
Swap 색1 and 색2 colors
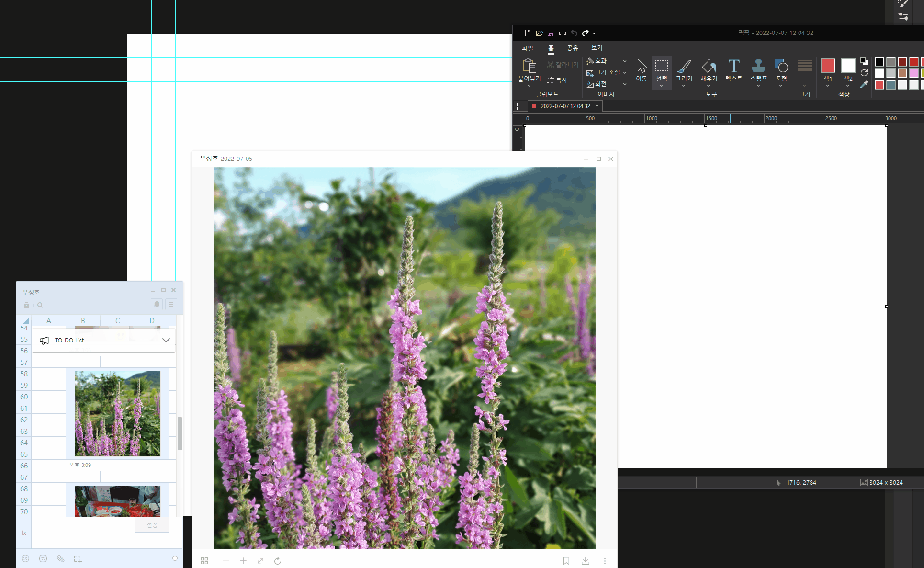(x=864, y=73)
